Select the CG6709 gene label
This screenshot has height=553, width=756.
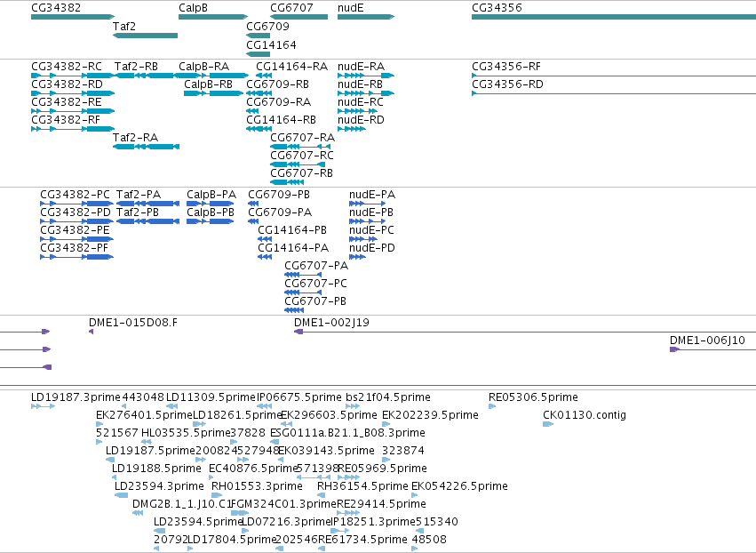[267, 27]
